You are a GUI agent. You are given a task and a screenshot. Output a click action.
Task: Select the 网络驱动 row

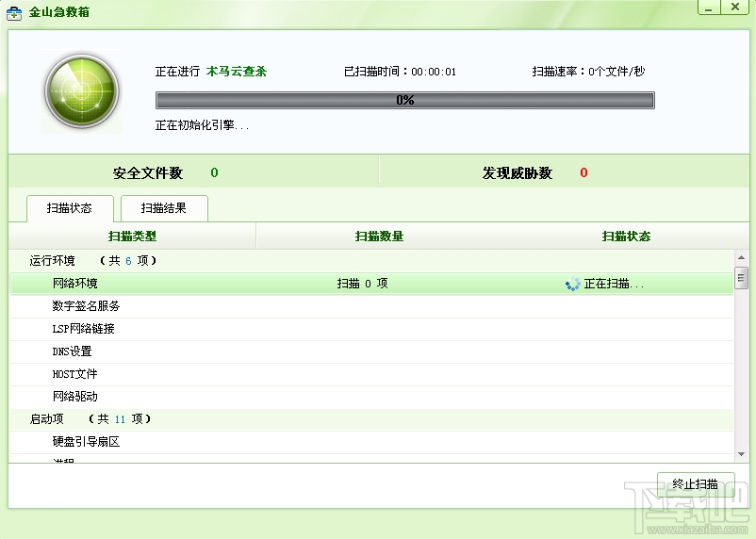tap(371, 397)
